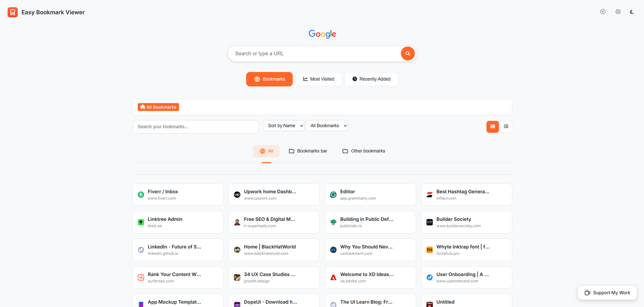This screenshot has width=644, height=307.
Task: Click the Grammarly Editior favicon
Action: [333, 195]
